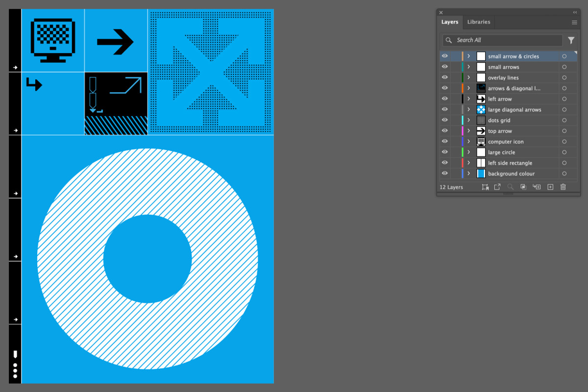Click the target circle for small arrow & circles layer
The width and height of the screenshot is (588, 392).
point(564,56)
